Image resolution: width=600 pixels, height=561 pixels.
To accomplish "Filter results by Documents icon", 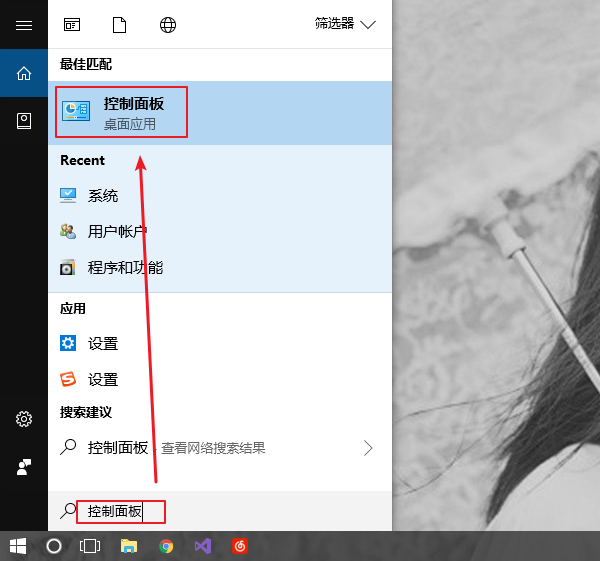I will point(119,25).
